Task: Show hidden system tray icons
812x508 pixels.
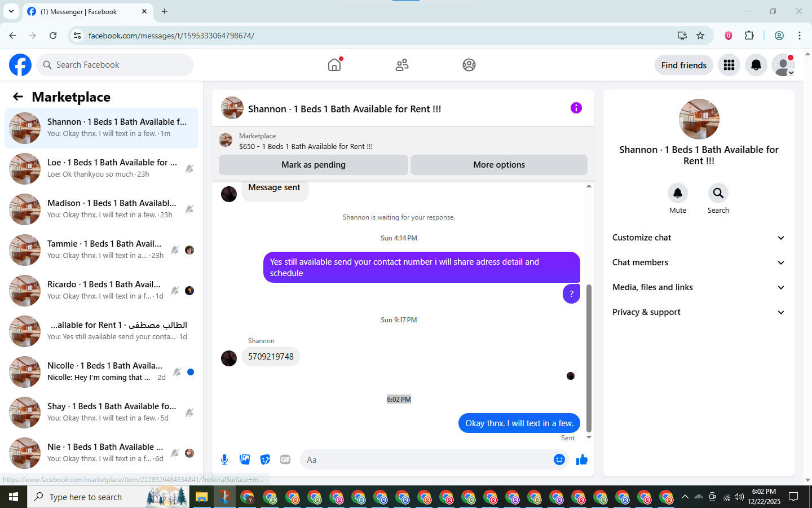Action: coord(685,497)
